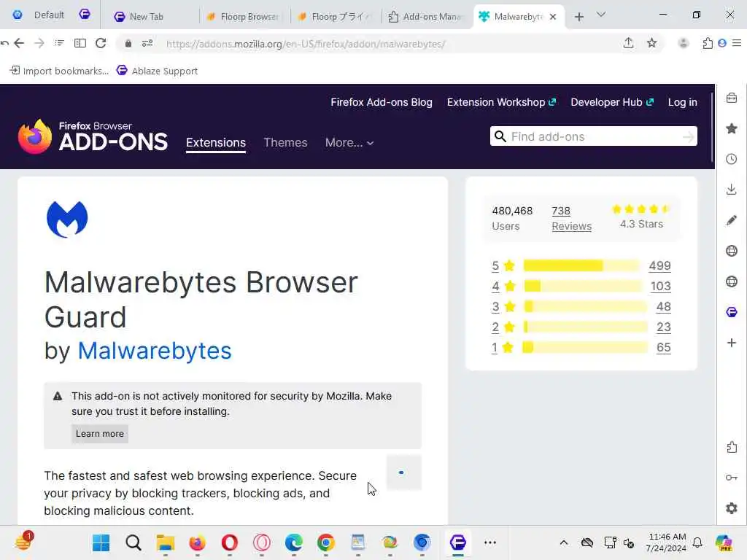Open bookmarks sidebar star icon
Screen dimensions: 747x560
pos(732,128)
